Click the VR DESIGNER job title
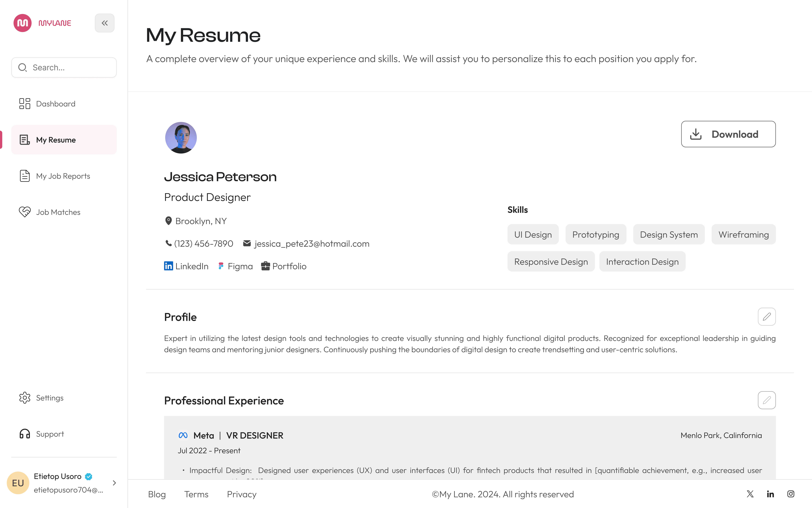 [x=255, y=435]
